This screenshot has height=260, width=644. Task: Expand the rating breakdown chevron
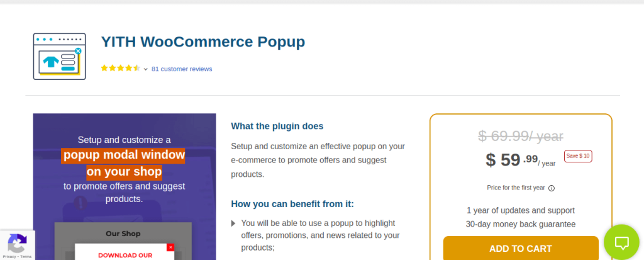[x=145, y=69]
